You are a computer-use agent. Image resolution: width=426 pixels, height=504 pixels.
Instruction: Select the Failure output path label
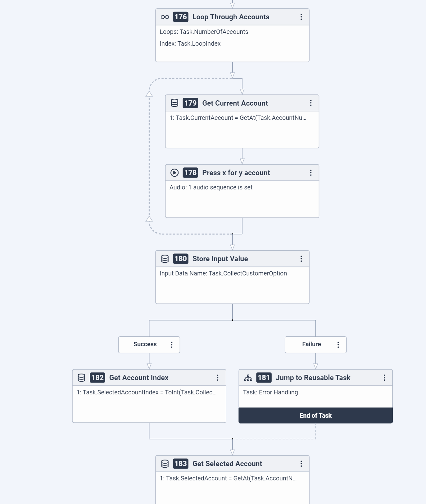(311, 344)
